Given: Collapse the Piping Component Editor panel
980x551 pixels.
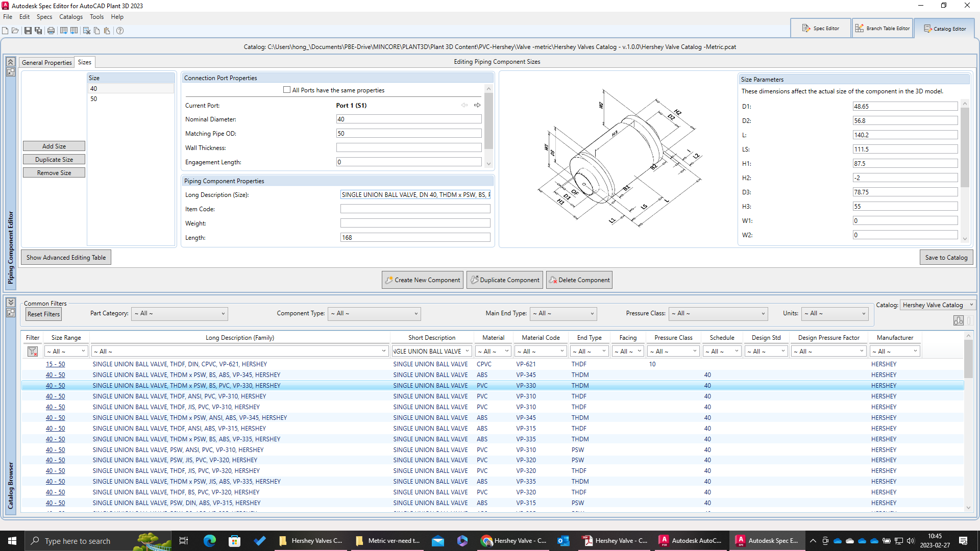Looking at the screenshot, I should click(10, 62).
